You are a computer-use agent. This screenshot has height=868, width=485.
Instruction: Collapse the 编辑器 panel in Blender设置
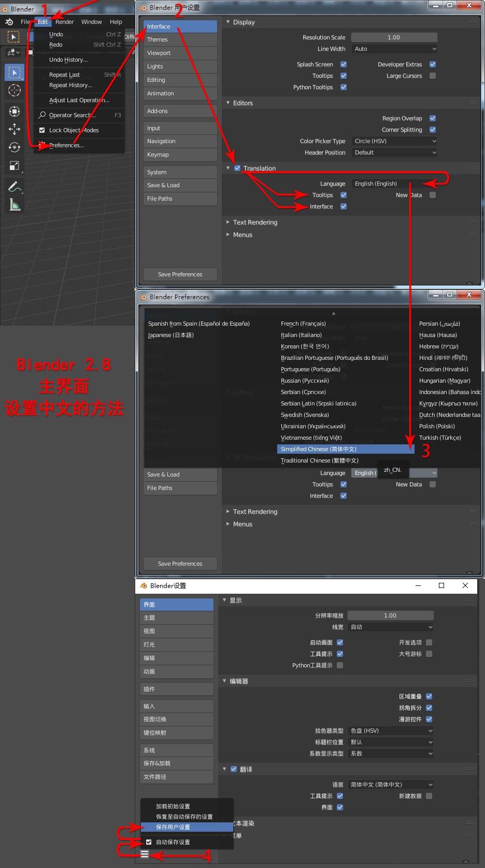coord(224,681)
